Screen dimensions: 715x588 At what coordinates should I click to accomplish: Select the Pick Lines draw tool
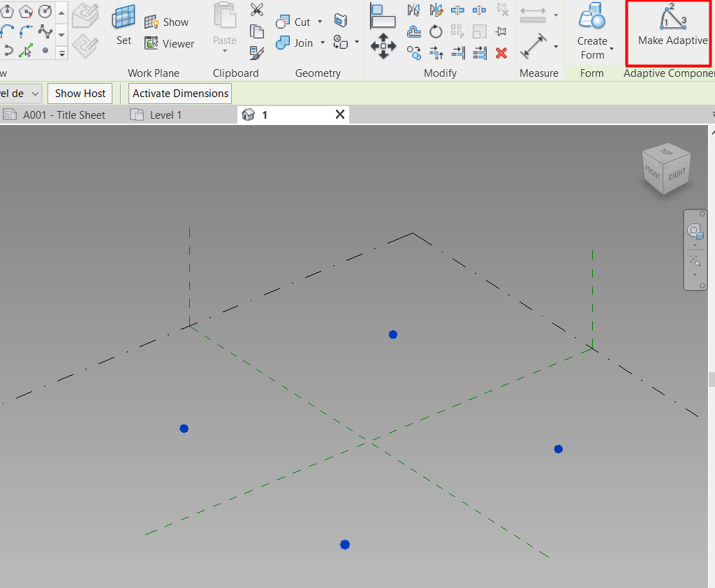click(x=26, y=50)
